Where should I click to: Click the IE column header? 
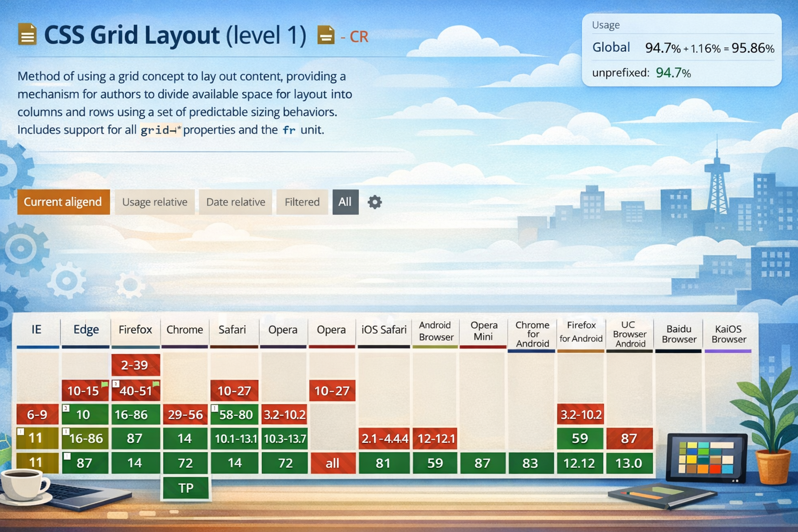coord(37,329)
